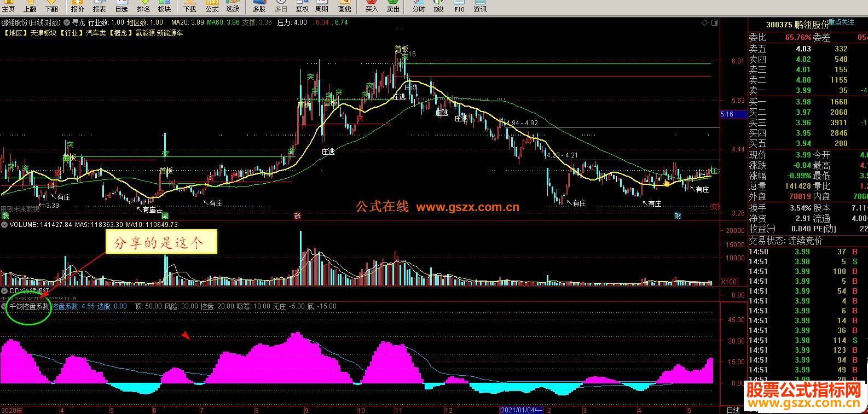The width and height of the screenshot is (868, 414).
Task: Select the 画线 line drawing tool
Action: coord(345,7)
